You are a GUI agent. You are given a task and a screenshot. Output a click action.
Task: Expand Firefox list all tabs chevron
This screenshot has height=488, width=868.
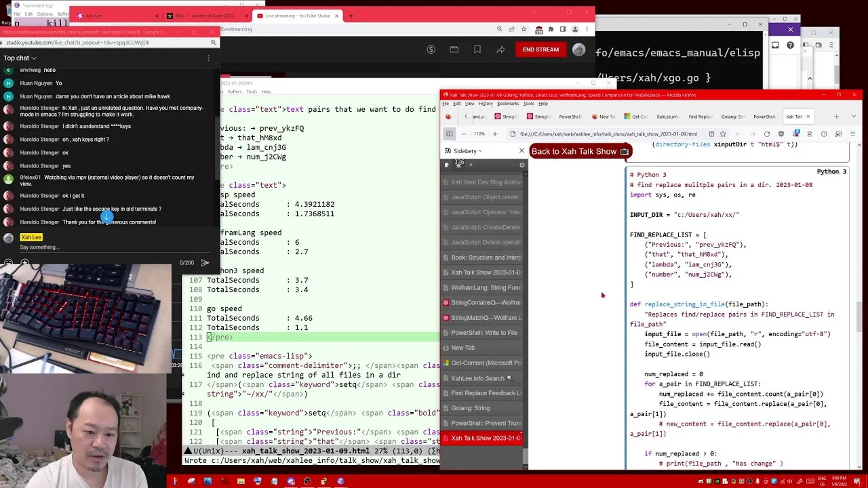point(853,117)
